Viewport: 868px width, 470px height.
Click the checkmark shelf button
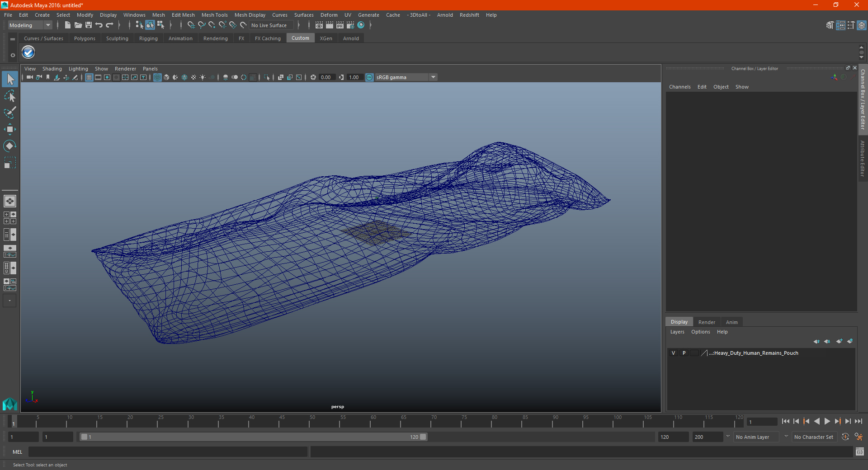pos(28,52)
